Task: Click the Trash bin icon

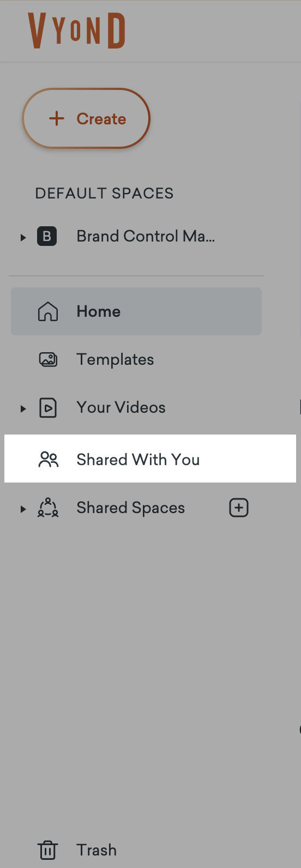Action: [x=48, y=850]
